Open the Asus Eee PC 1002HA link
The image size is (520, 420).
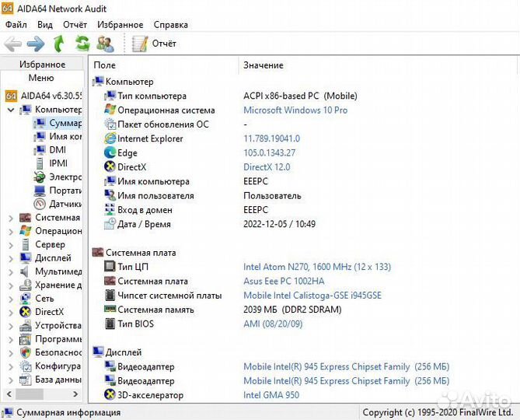(x=284, y=282)
